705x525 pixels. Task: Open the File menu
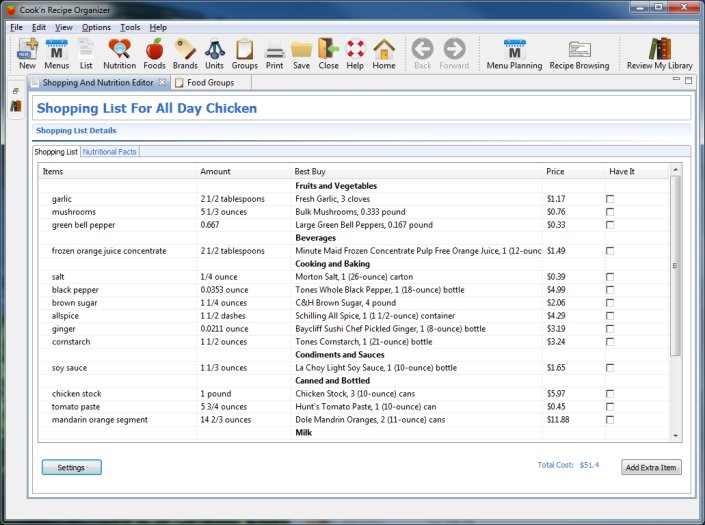(x=16, y=27)
